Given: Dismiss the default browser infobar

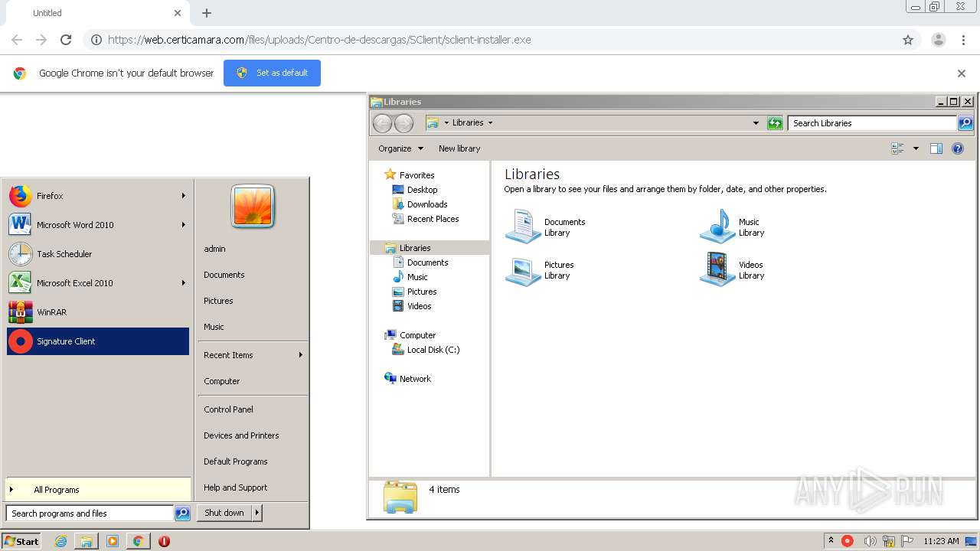Looking at the screenshot, I should [x=962, y=73].
